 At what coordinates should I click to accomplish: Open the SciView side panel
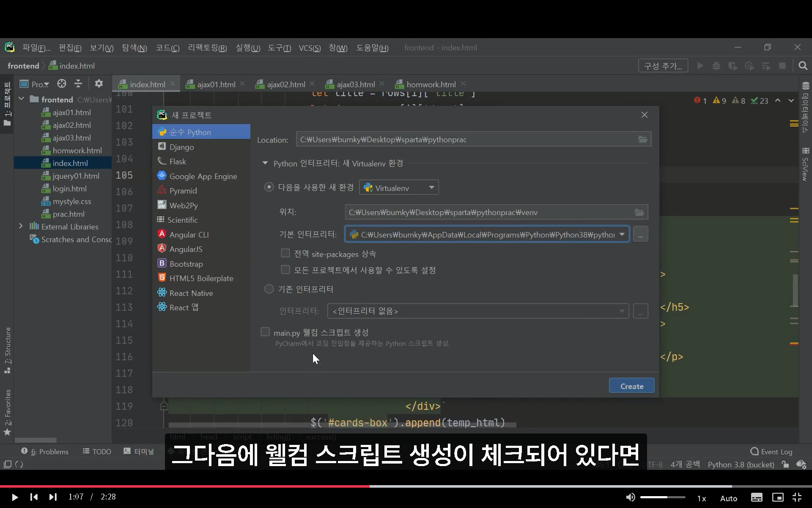(805, 164)
